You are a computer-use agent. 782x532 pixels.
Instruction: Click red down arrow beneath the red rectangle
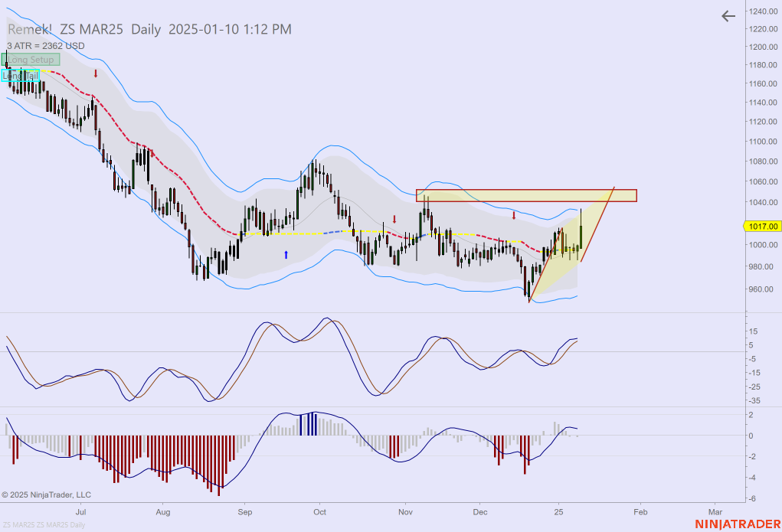tap(514, 216)
